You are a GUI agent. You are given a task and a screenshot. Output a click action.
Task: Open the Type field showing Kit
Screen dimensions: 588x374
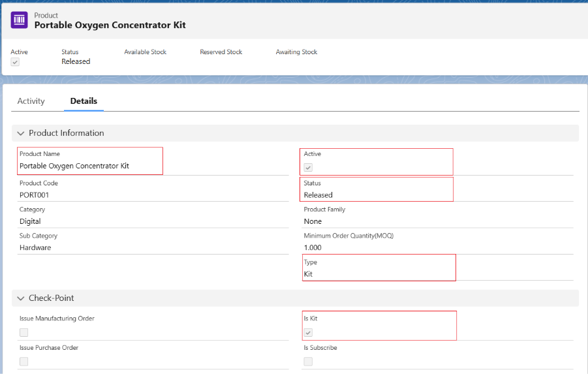pos(308,274)
